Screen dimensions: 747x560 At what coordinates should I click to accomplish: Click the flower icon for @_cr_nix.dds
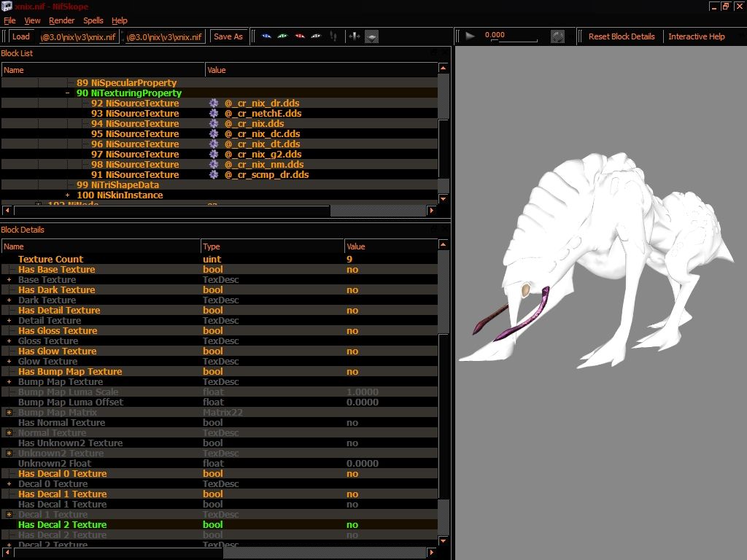point(214,124)
